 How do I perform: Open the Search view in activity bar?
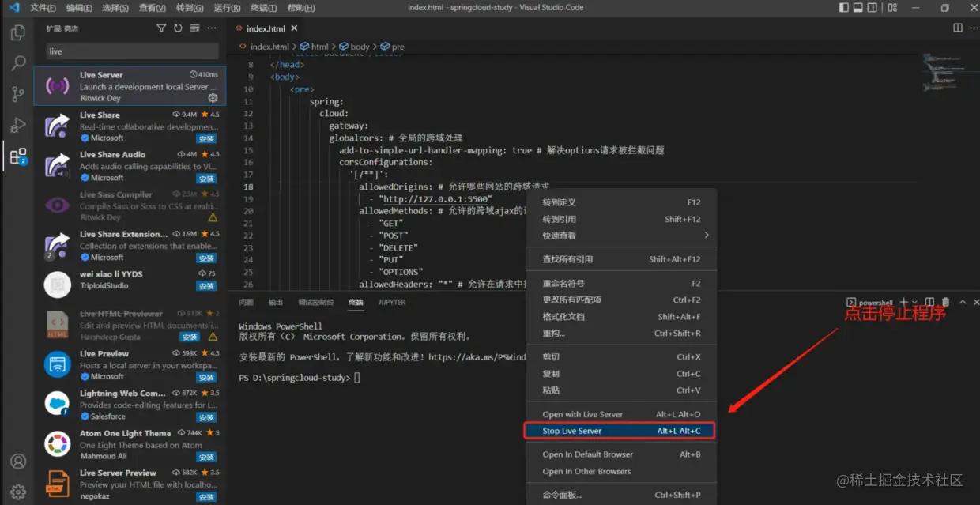(17, 63)
